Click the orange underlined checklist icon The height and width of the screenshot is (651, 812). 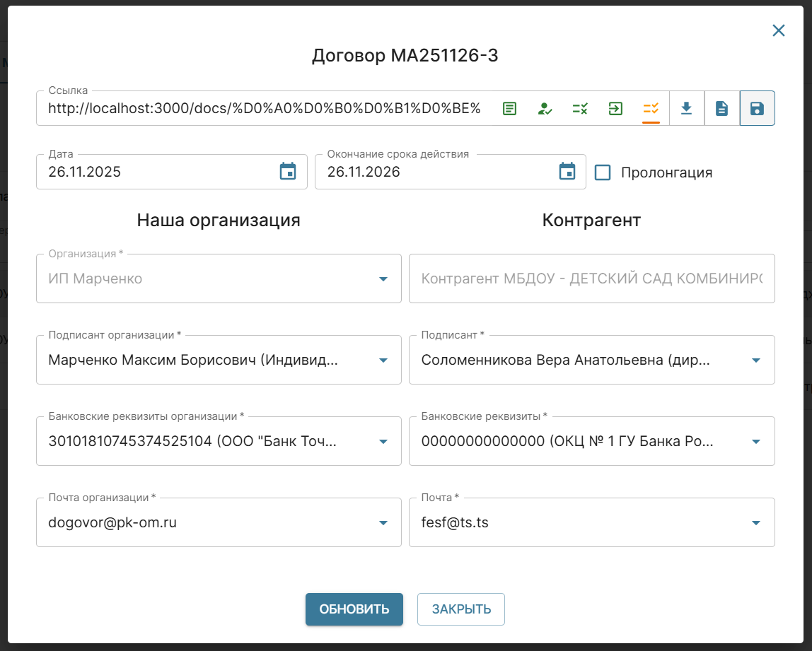(651, 109)
